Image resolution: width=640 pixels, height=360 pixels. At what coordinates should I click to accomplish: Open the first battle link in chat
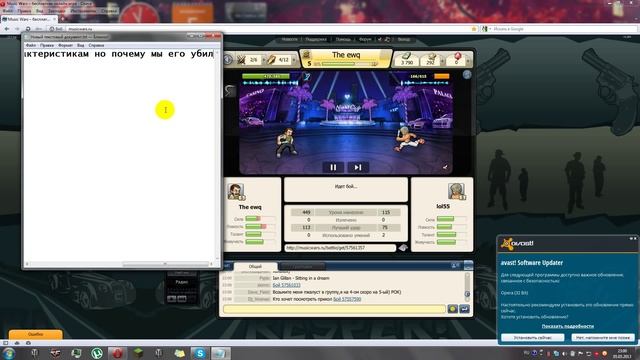pyautogui.click(x=287, y=285)
